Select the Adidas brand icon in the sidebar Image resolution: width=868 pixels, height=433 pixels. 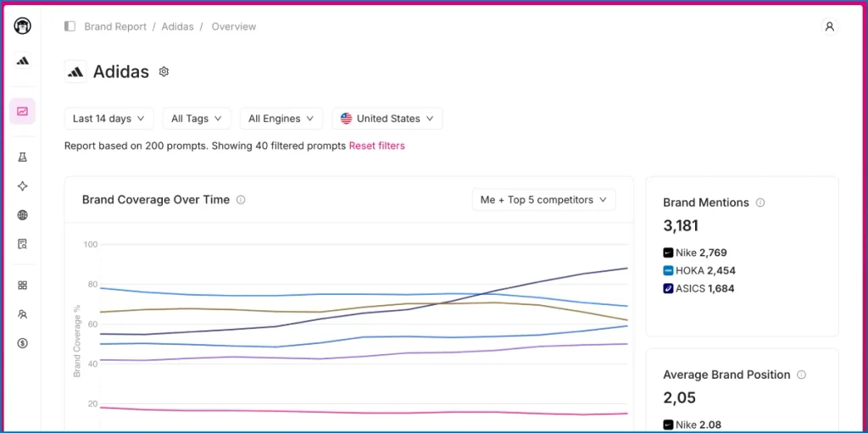23,61
